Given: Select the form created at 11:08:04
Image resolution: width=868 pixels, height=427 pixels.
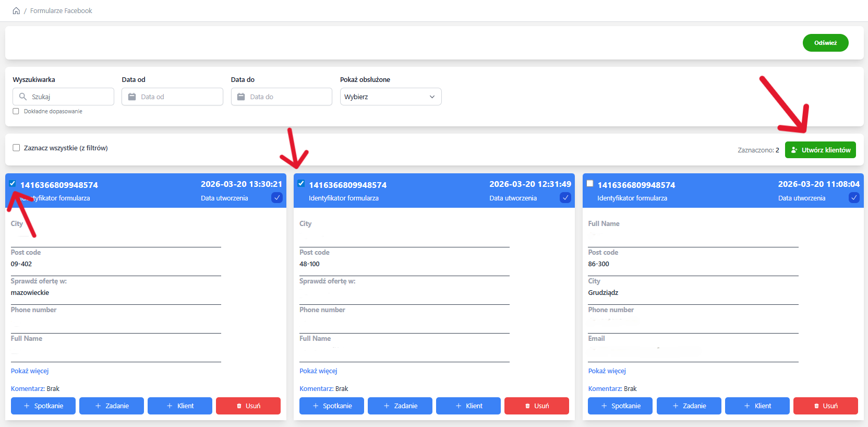Looking at the screenshot, I should click(x=590, y=183).
